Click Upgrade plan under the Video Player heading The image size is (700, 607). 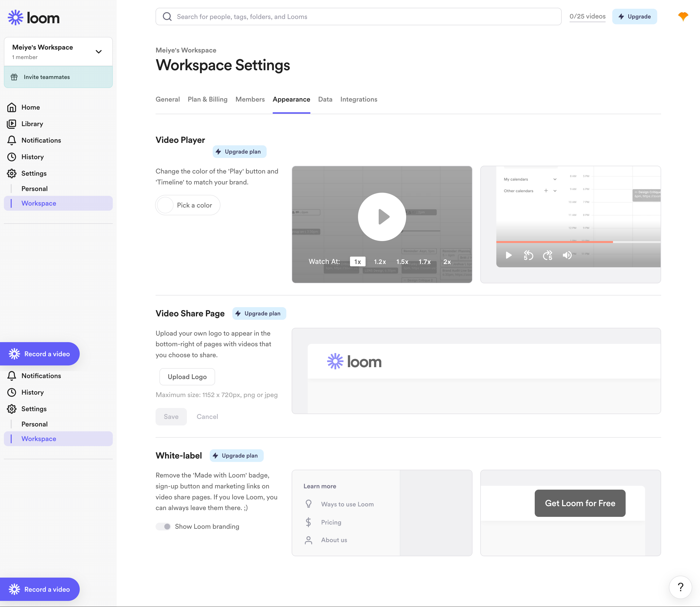pyautogui.click(x=240, y=151)
